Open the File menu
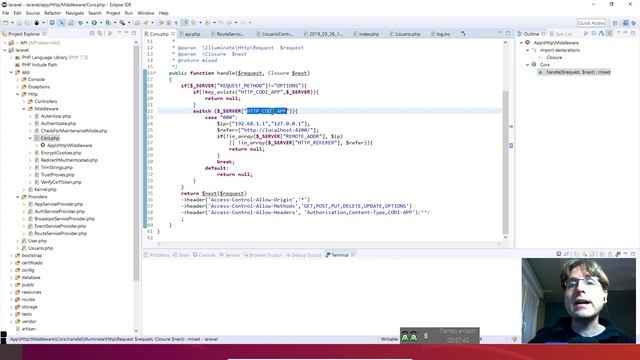 point(6,13)
